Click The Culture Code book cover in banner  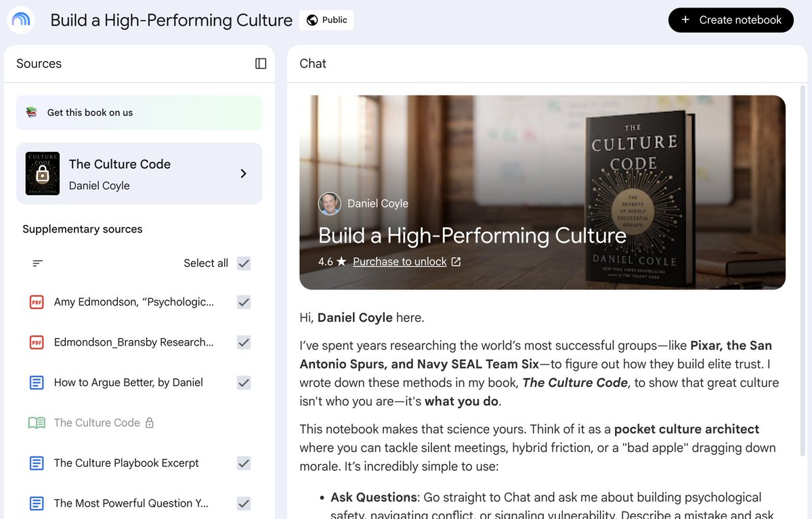click(x=641, y=199)
